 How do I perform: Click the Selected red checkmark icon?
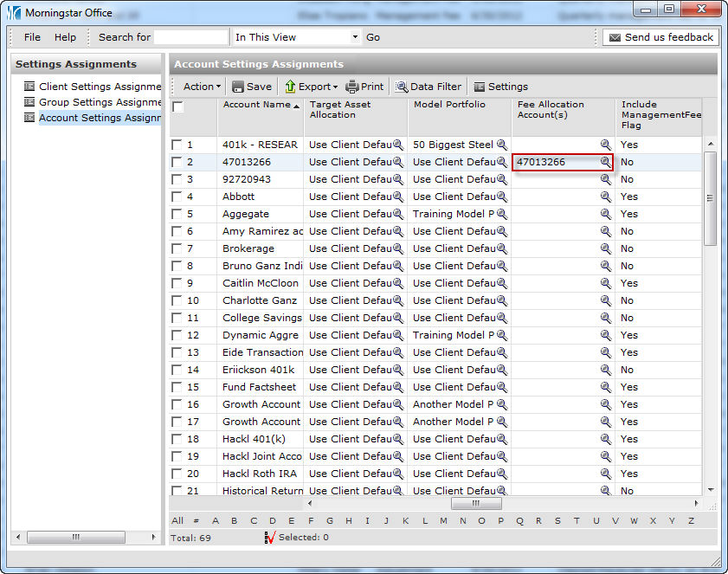pos(270,538)
